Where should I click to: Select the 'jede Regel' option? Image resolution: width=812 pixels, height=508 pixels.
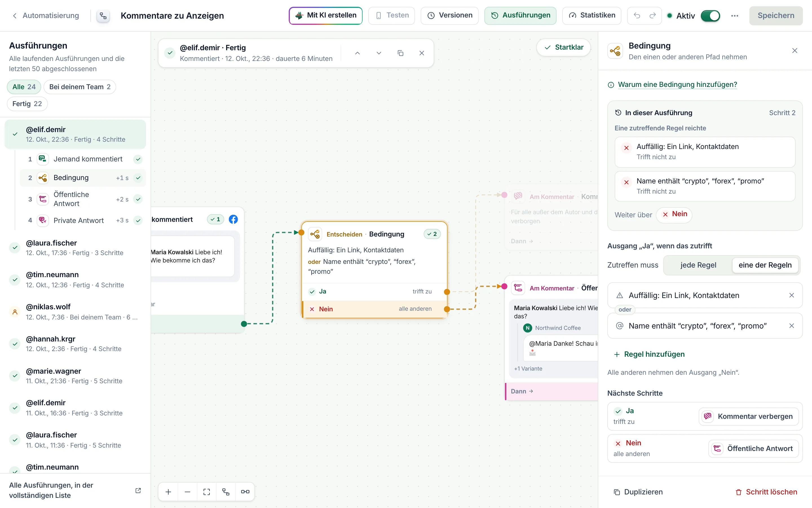[x=698, y=265]
